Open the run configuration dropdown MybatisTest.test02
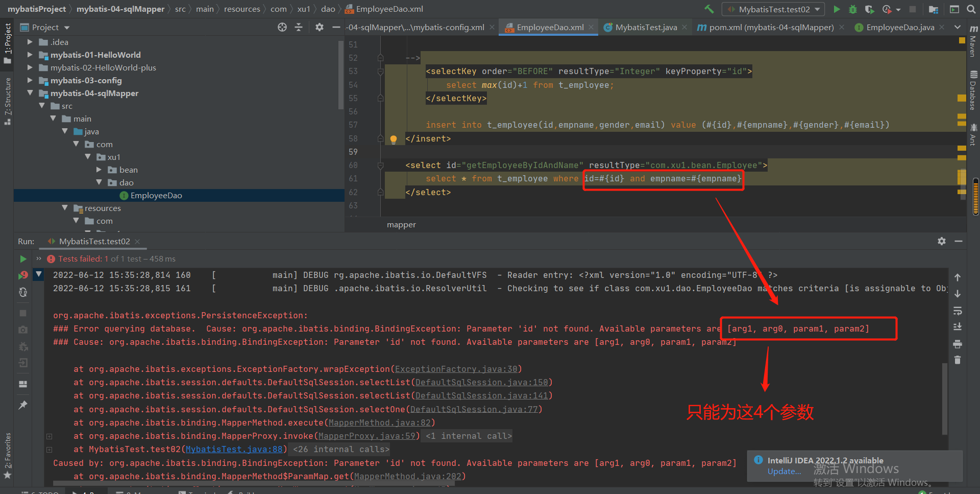980x494 pixels. 773,9
